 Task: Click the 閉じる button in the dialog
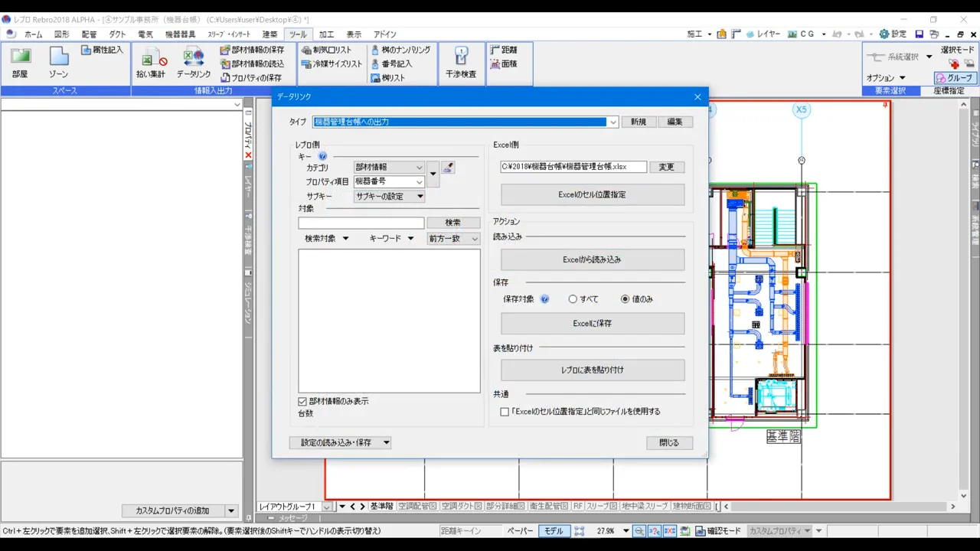(x=669, y=442)
